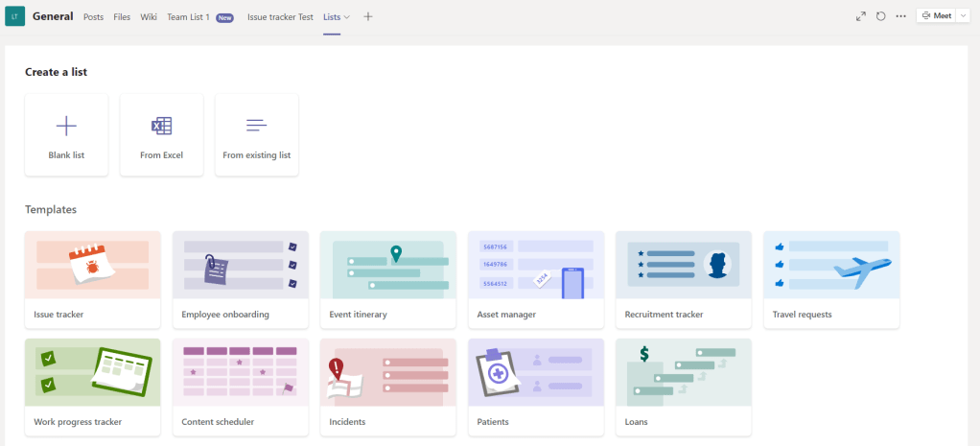980x446 pixels.
Task: Open the Team List 1 tab
Action: click(x=188, y=17)
